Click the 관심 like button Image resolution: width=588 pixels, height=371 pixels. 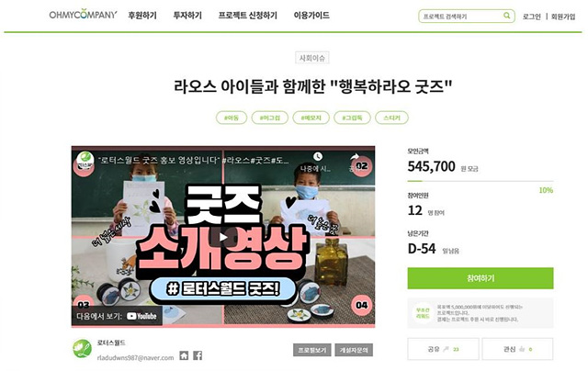point(517,349)
